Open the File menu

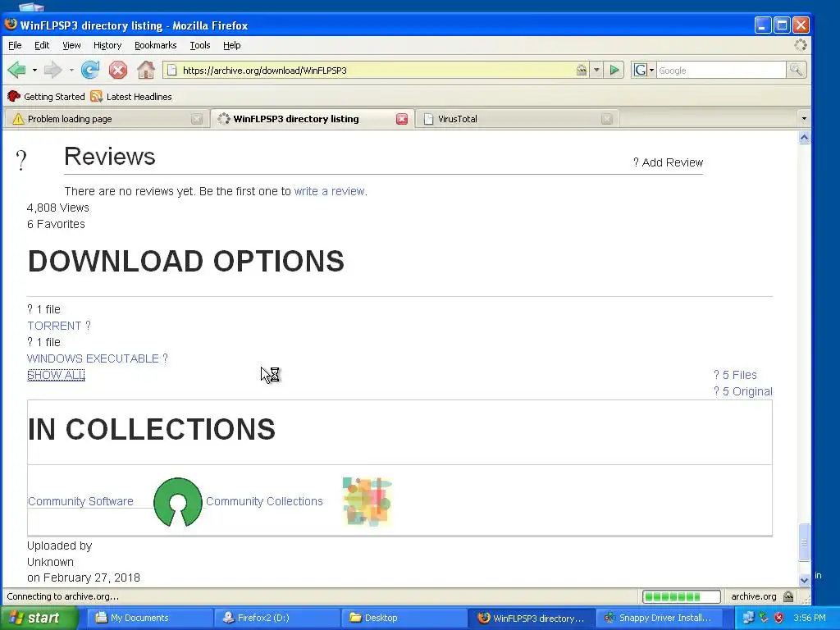click(x=15, y=46)
